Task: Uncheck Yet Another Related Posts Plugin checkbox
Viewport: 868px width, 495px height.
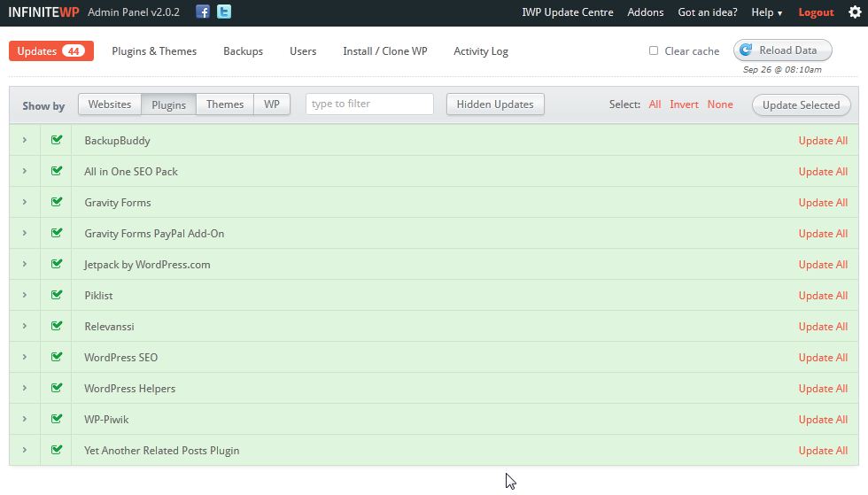Action: point(57,450)
